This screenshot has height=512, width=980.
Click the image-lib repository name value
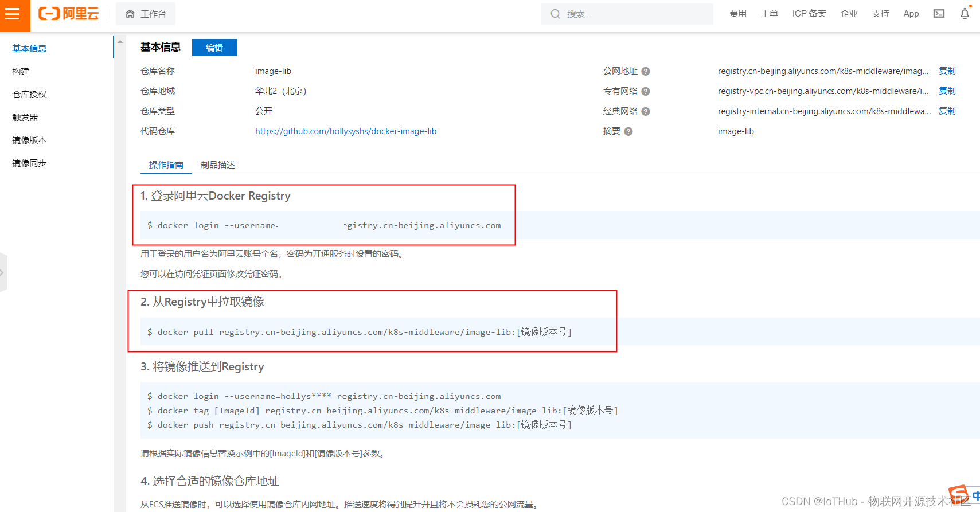click(x=273, y=71)
